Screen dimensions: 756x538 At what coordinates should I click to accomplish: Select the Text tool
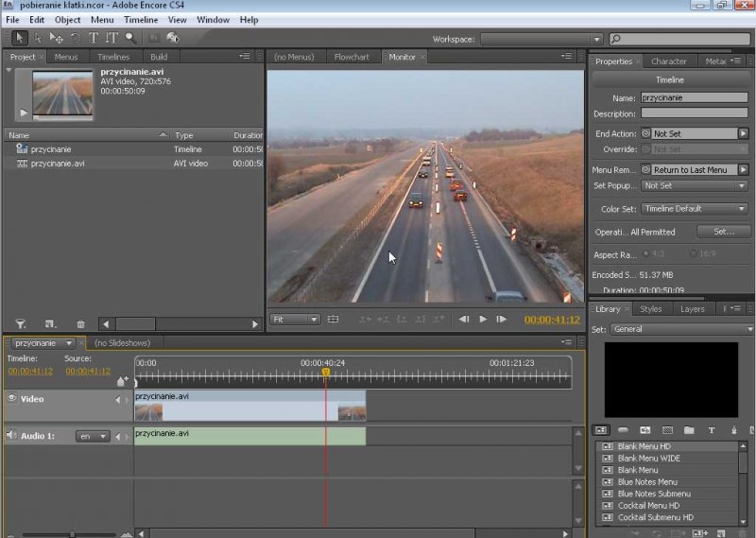tap(94, 38)
